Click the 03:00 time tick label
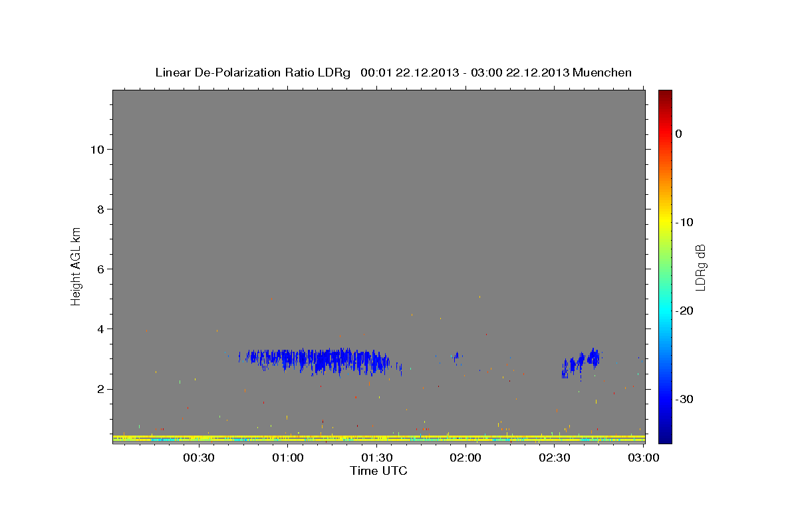Screen dimensions: 798x532 pyautogui.click(x=644, y=458)
